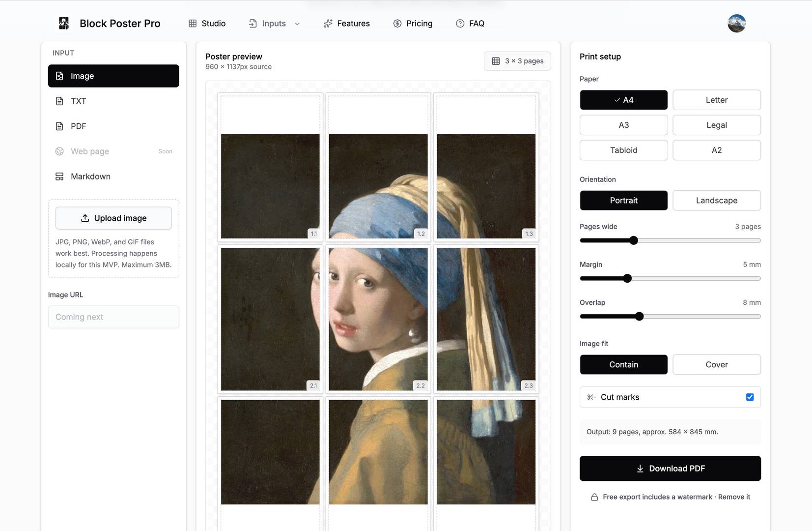Open the Inputs menu item
812x531 pixels.
tap(274, 23)
